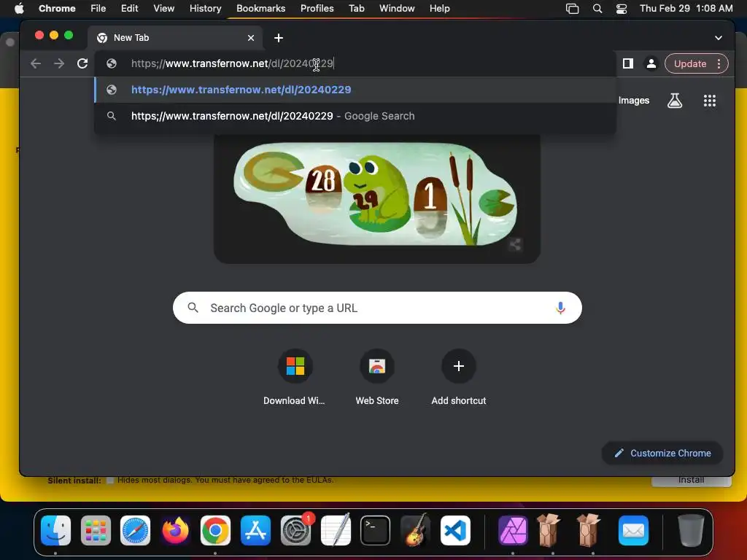Open the Chrome three-dot menu

(719, 64)
